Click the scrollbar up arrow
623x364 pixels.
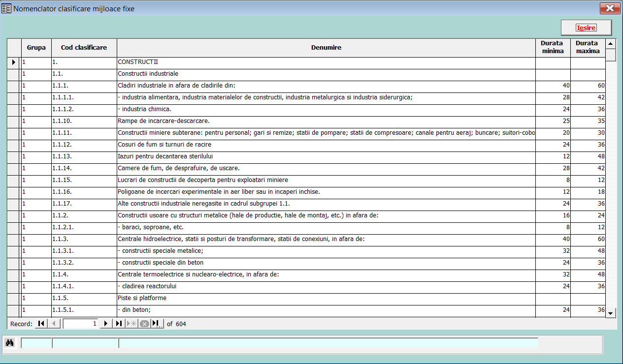(x=610, y=43)
